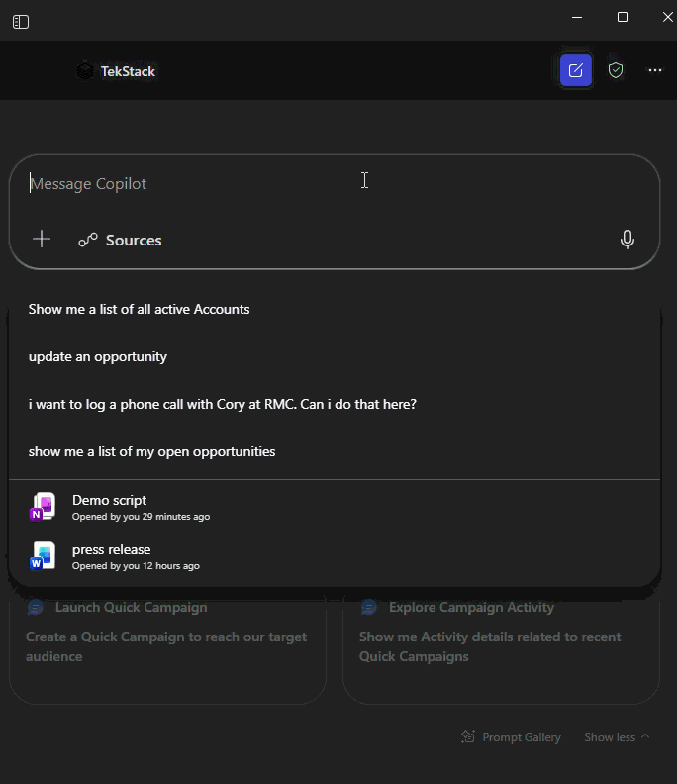This screenshot has width=677, height=784.
Task: Start a new chat with compose icon
Action: [x=575, y=70]
